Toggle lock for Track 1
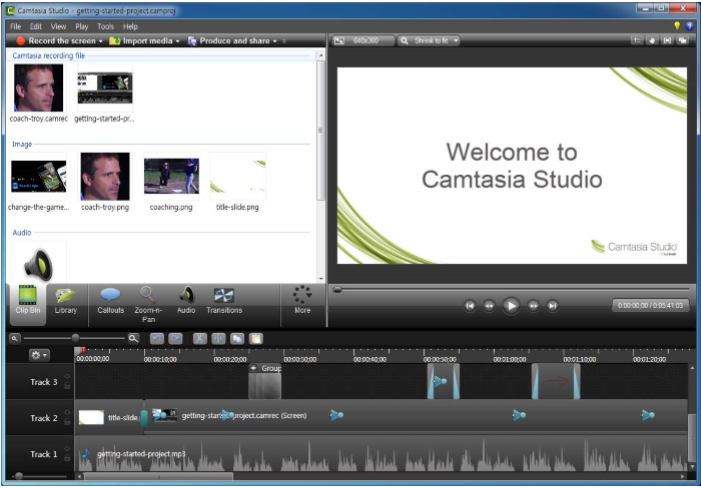Viewport: 701px width, 488px height. coord(67,458)
